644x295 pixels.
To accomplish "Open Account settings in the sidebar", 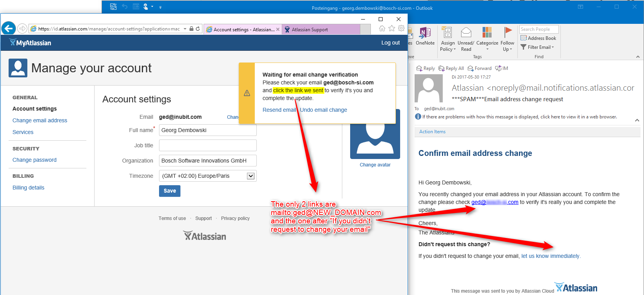I will [x=34, y=109].
